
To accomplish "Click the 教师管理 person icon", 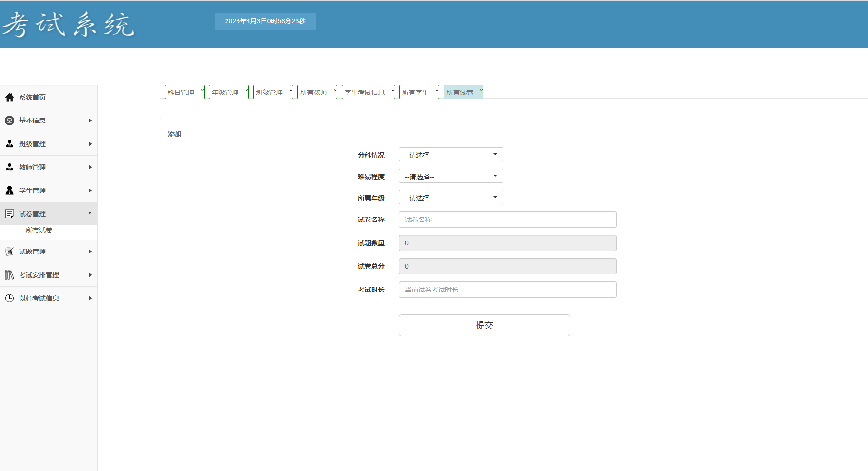I will pyautogui.click(x=10, y=167).
